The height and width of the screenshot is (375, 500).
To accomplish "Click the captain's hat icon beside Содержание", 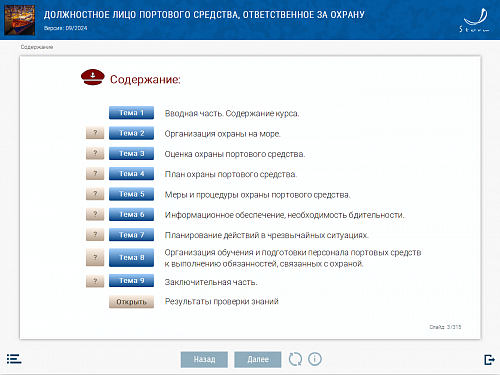I will pyautogui.click(x=93, y=77).
